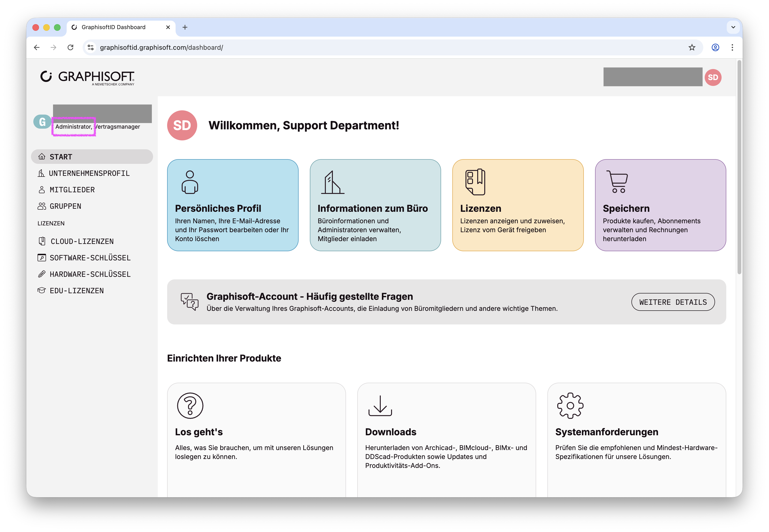This screenshot has width=769, height=532.
Task: Open a new browser tab
Action: tap(185, 27)
